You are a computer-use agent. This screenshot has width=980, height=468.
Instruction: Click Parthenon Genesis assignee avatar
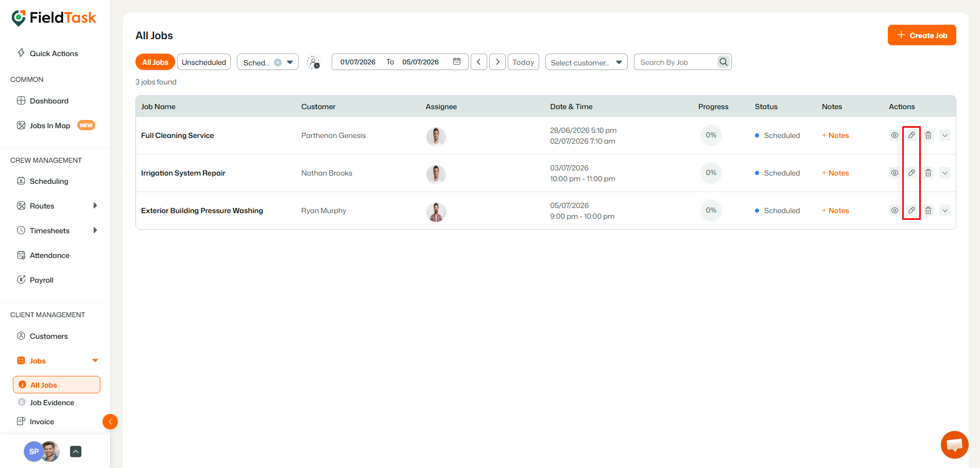pyautogui.click(x=436, y=136)
